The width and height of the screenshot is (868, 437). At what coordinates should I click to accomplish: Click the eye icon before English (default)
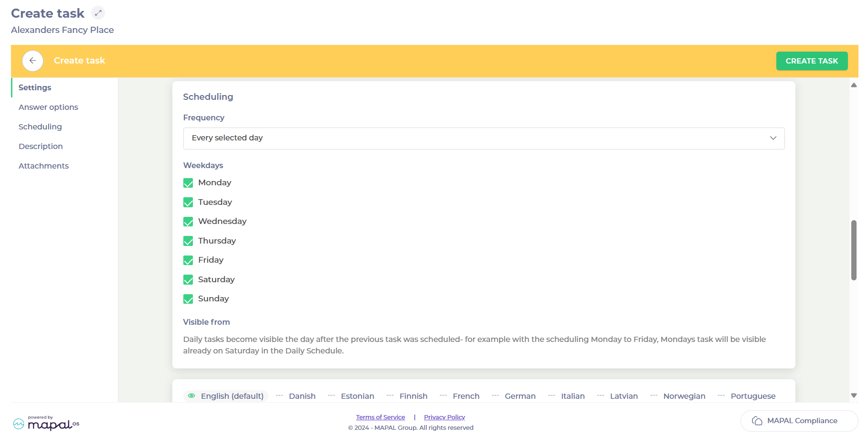191,396
